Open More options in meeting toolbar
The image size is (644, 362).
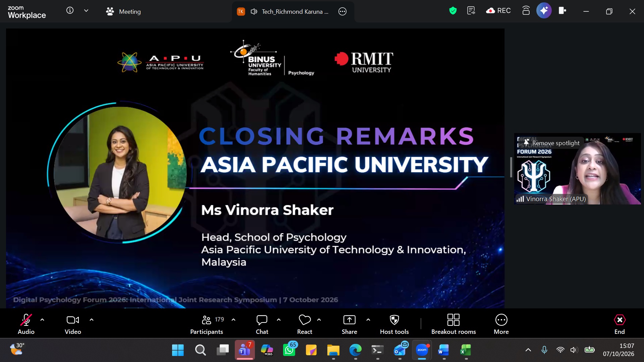click(x=501, y=324)
